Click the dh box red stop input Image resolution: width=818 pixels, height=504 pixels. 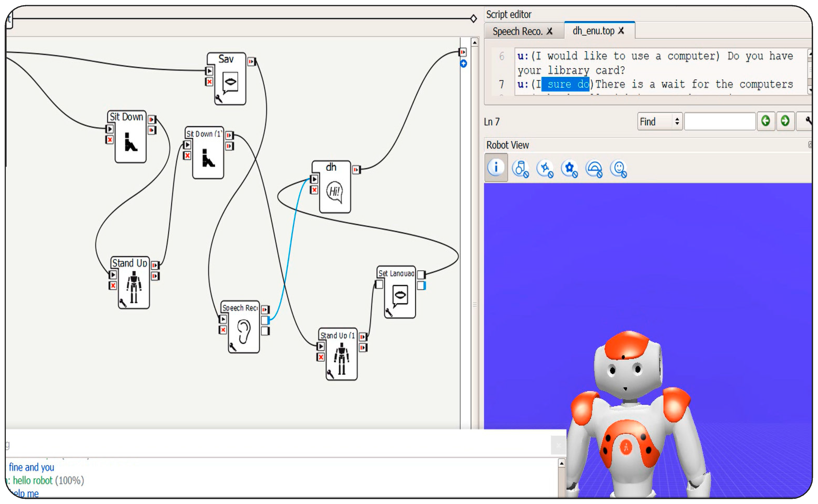[314, 190]
